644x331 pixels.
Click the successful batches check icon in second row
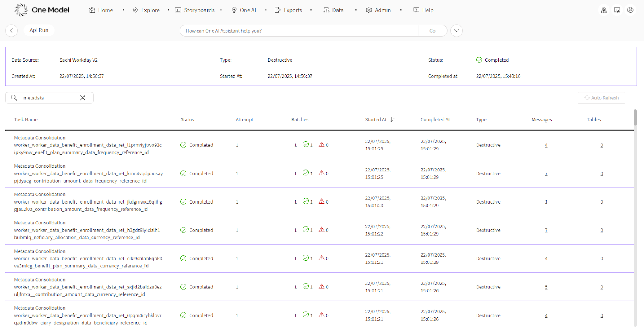tap(306, 173)
